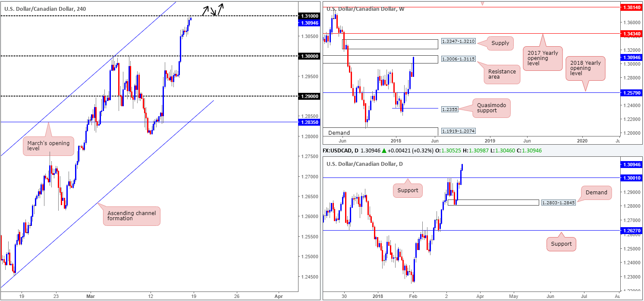Click the 'Quasimodo support' callout
644x301 pixels.
click(492, 108)
